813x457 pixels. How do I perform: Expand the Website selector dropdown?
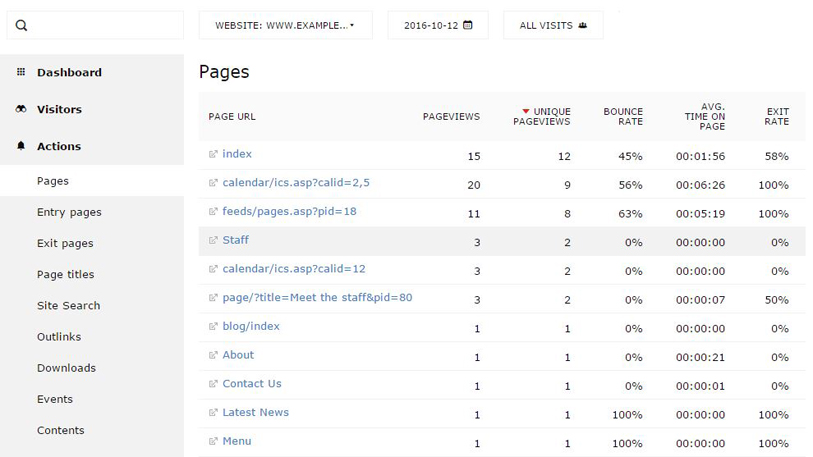click(285, 25)
